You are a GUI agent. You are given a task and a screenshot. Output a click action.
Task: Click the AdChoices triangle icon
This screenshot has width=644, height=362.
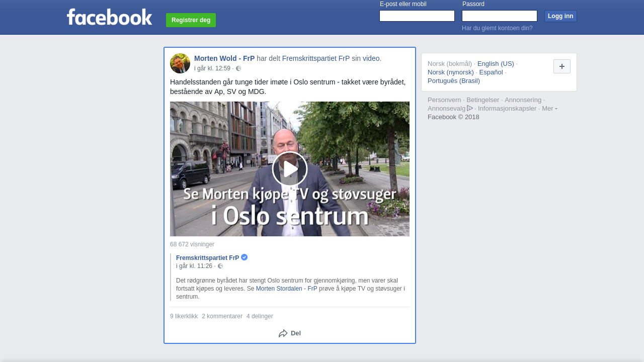(470, 108)
